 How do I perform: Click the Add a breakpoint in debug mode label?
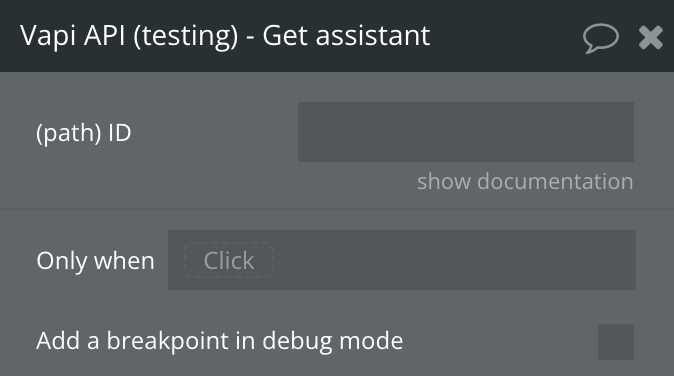tap(220, 341)
